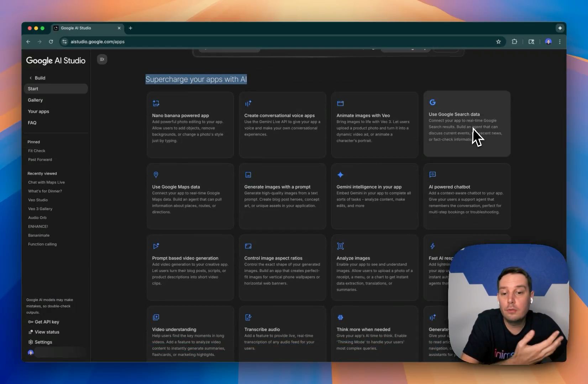The width and height of the screenshot is (588, 384).
Task: Bookmark this page with the star icon
Action: pos(498,42)
